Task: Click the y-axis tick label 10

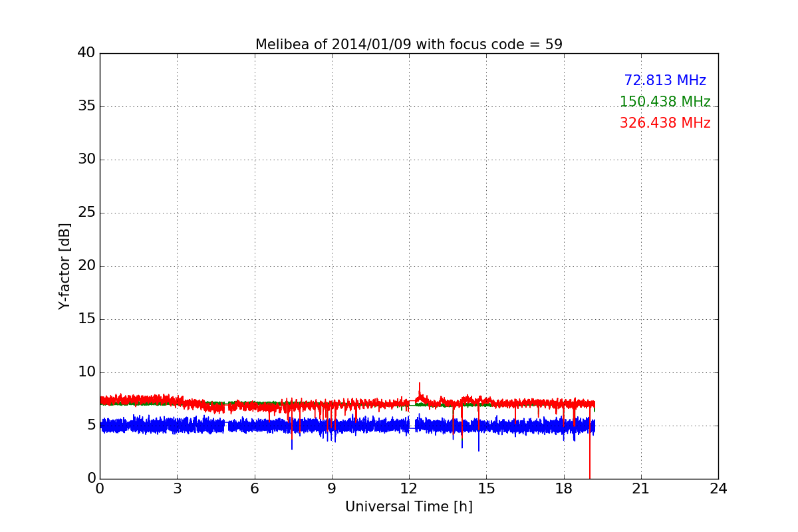Action: click(86, 372)
